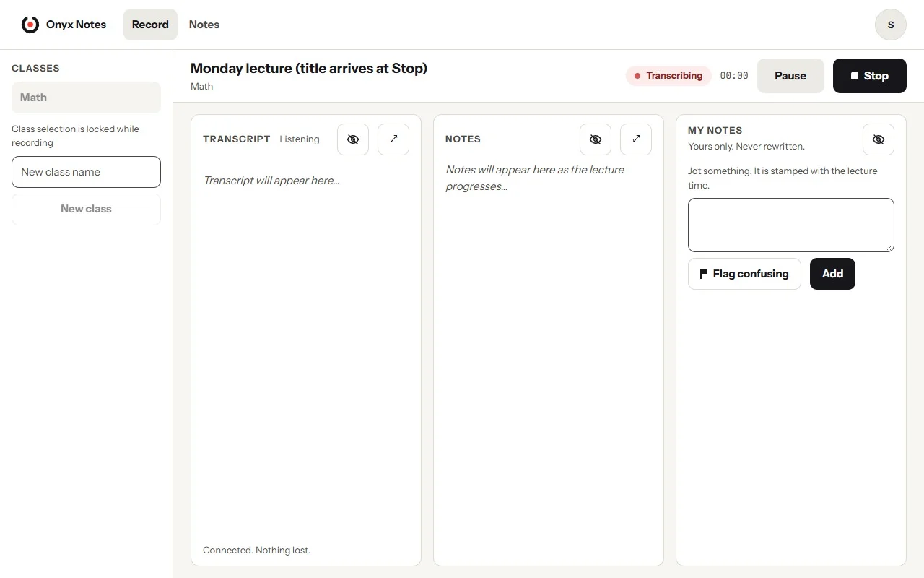Click the Monday lecture title
Image resolution: width=924 pixels, height=578 pixels.
coord(309,69)
